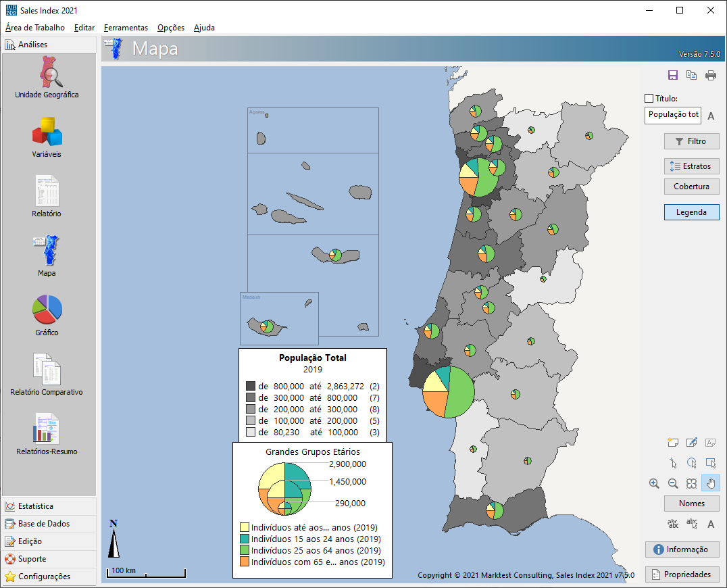This screenshot has height=588, width=727.
Task: Click the zoom out magnifier tool
Action: point(673,483)
